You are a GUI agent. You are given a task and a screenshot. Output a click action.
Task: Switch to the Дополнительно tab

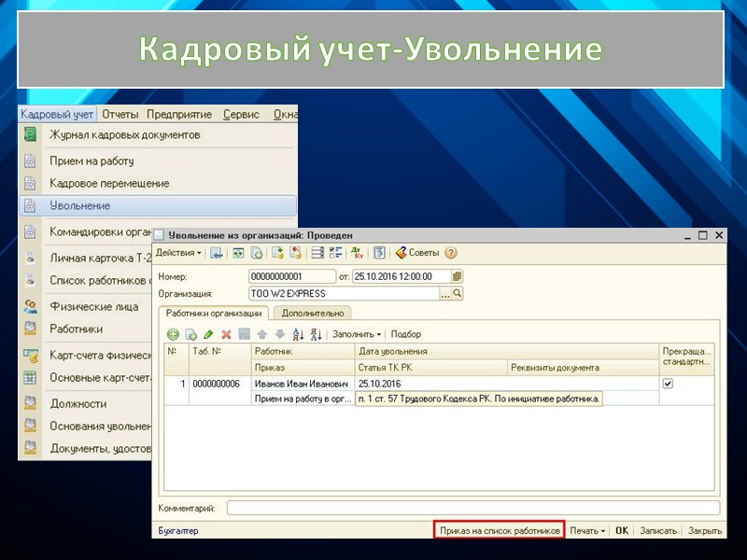(x=313, y=314)
